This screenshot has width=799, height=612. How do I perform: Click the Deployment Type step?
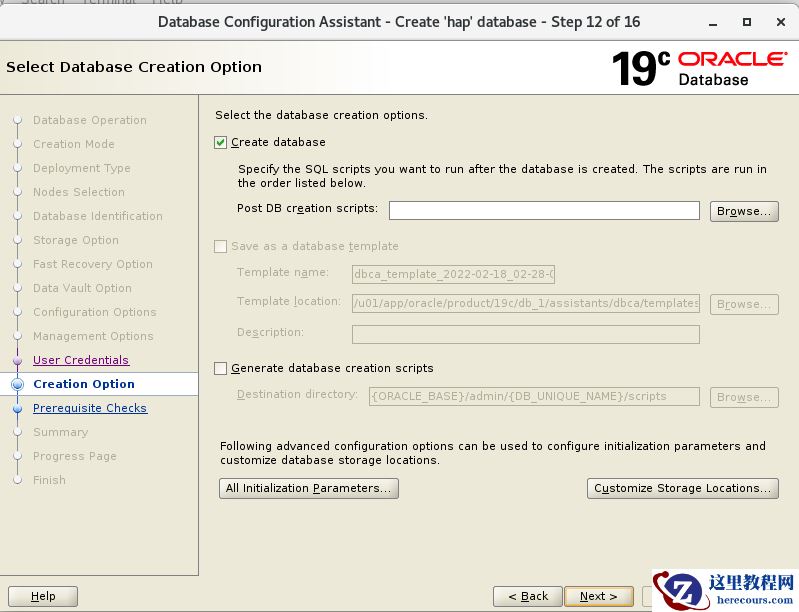82,168
